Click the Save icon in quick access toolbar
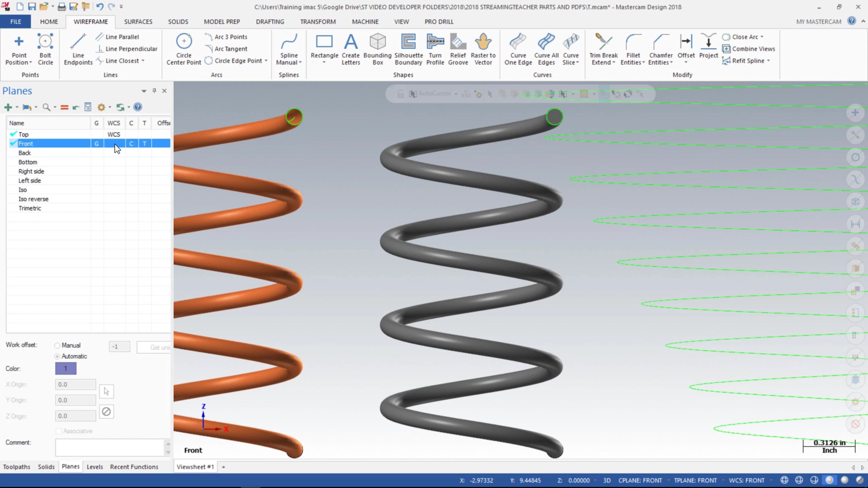Image resolution: width=868 pixels, height=488 pixels. pyautogui.click(x=32, y=7)
